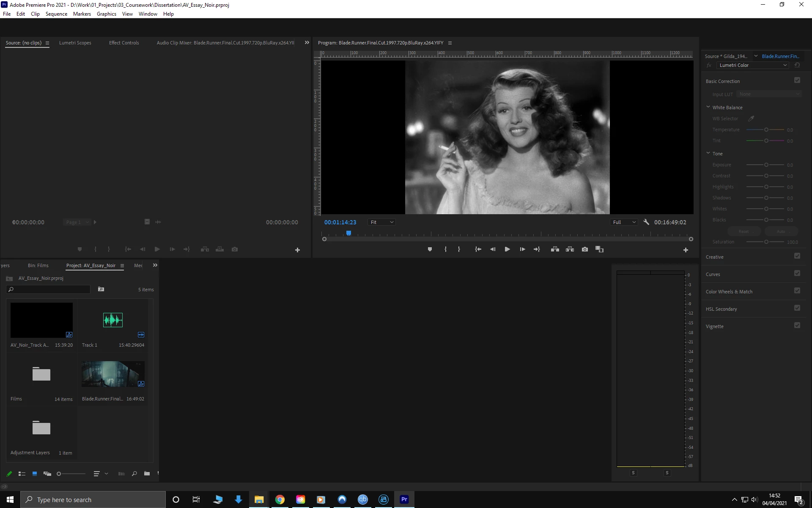The image size is (812, 508).
Task: Switch Project panel to list view
Action: point(22,474)
